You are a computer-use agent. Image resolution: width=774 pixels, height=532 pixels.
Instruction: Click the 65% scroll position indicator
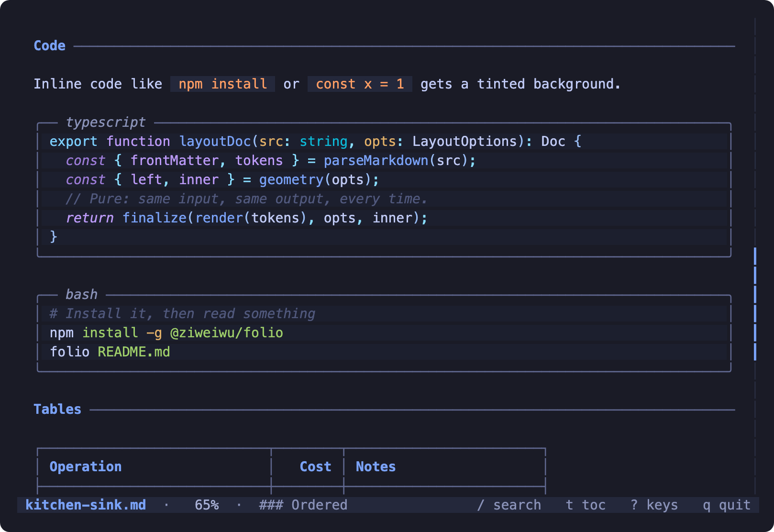coord(207,505)
